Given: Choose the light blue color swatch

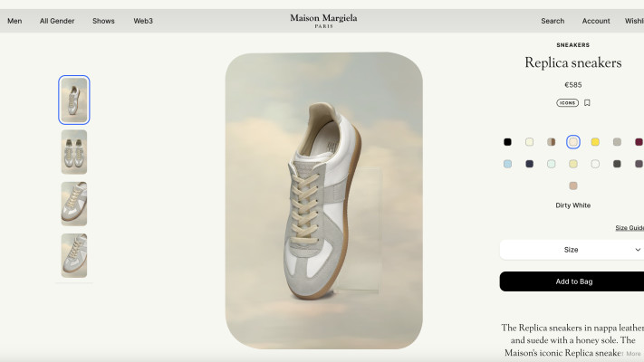Looking at the screenshot, I should click(507, 164).
